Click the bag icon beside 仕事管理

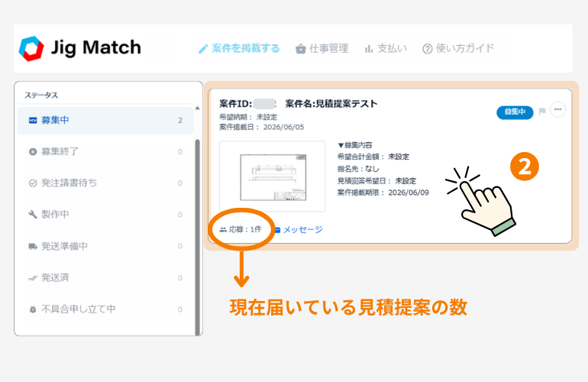tap(300, 49)
